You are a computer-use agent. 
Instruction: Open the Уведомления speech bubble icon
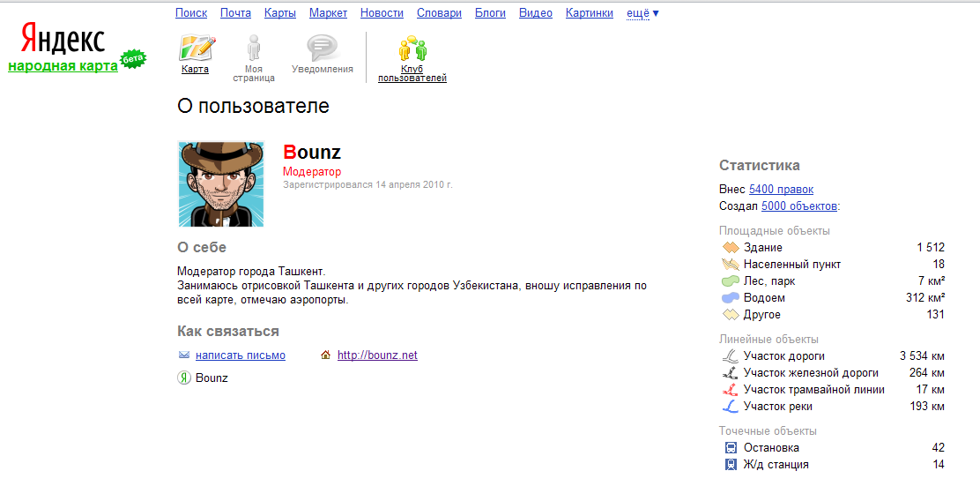pyautogui.click(x=322, y=48)
